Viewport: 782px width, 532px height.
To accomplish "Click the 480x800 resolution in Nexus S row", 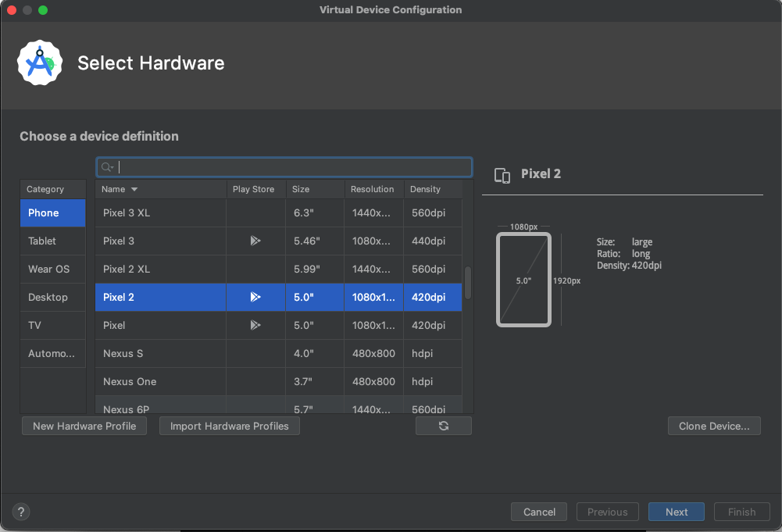I will 373,354.
